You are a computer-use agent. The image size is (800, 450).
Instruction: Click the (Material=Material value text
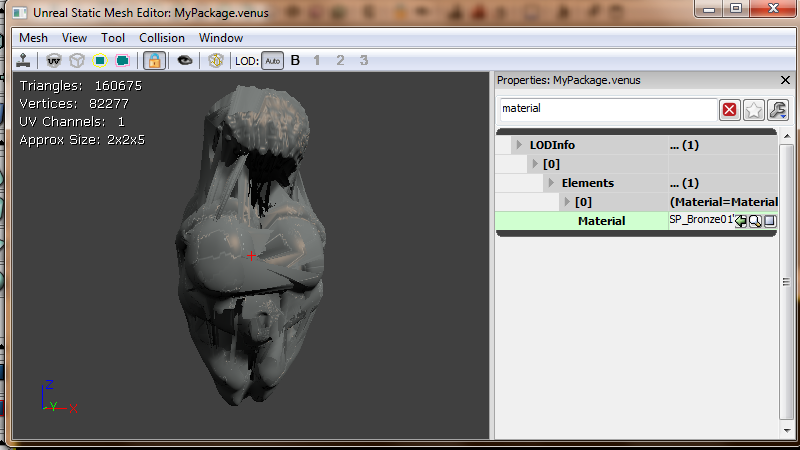point(723,202)
